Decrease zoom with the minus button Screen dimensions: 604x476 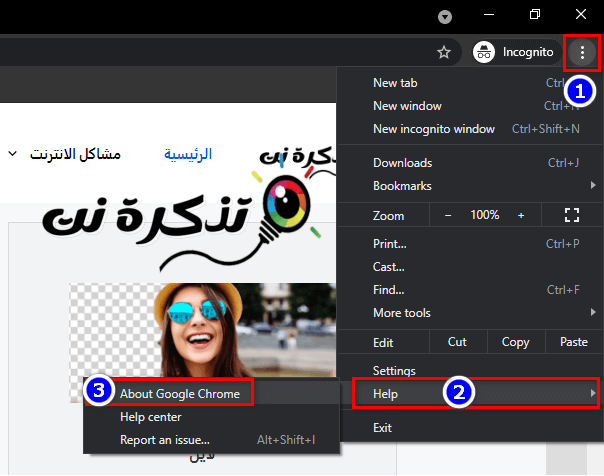[448, 215]
